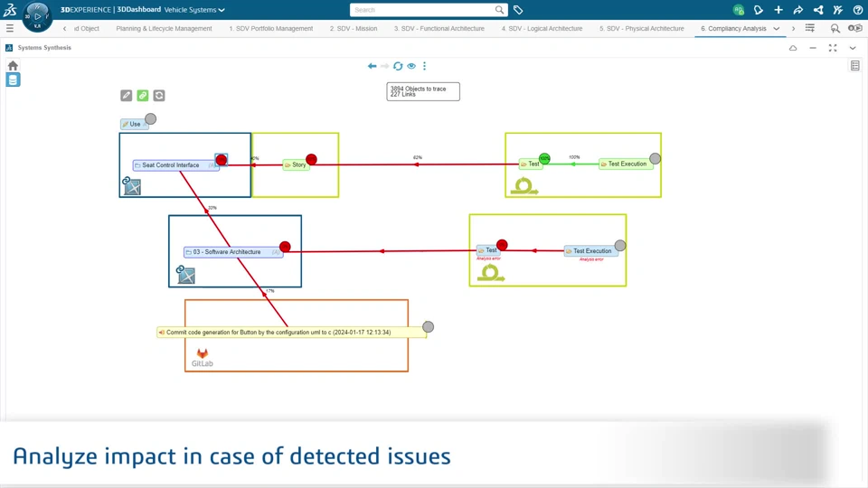Switch to Planning & Lifecycle Management tab
Viewport: 868px width, 488px height.
tap(164, 28)
